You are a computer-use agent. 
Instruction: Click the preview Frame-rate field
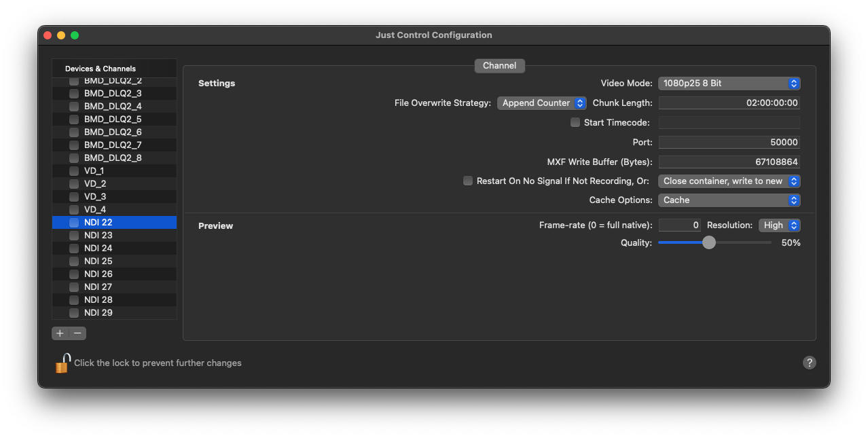680,225
